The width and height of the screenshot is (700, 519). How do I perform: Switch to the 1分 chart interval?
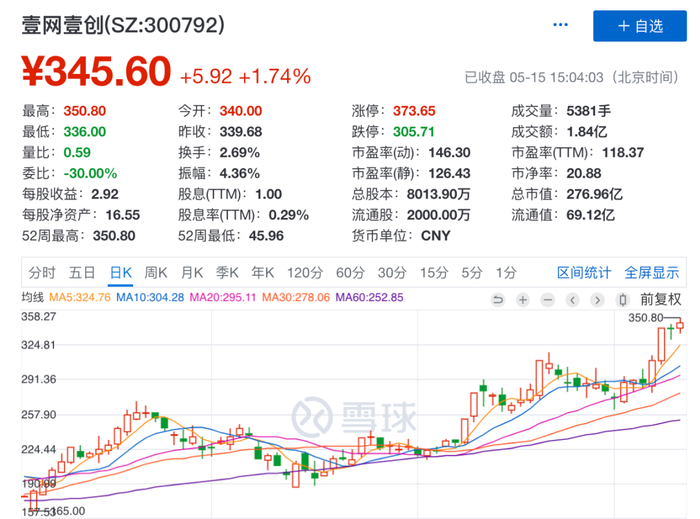[506, 272]
